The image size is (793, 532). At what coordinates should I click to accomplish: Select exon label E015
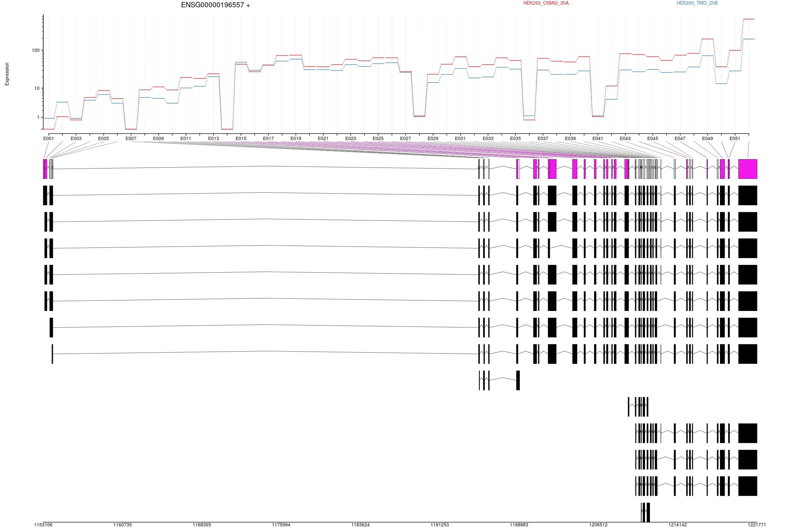pyautogui.click(x=241, y=139)
